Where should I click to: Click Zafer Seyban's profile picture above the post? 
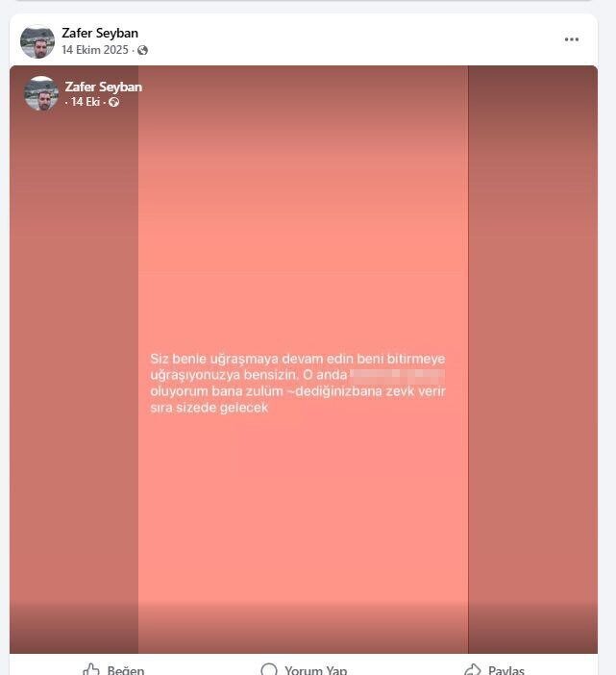point(37,41)
